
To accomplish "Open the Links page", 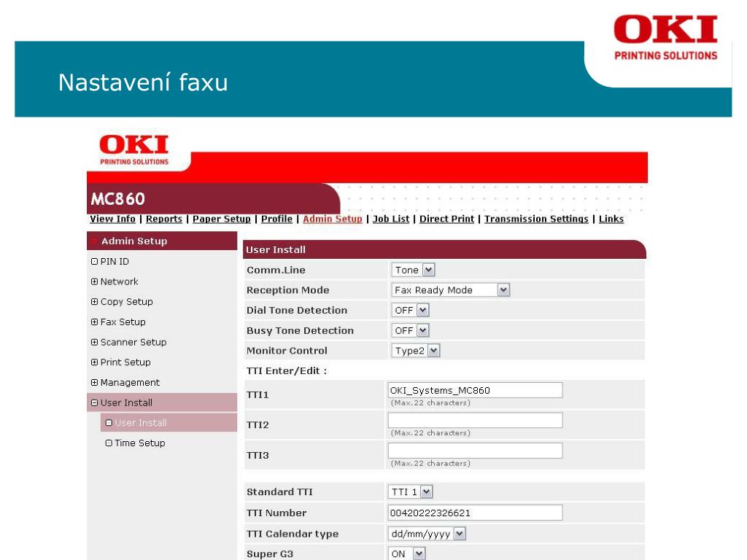I will pos(611,219).
